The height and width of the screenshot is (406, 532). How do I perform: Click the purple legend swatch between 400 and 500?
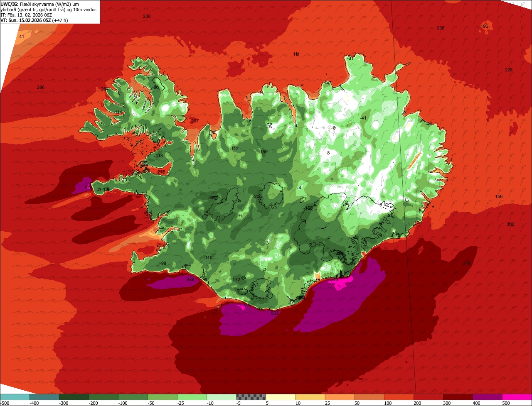pyautogui.click(x=487, y=397)
